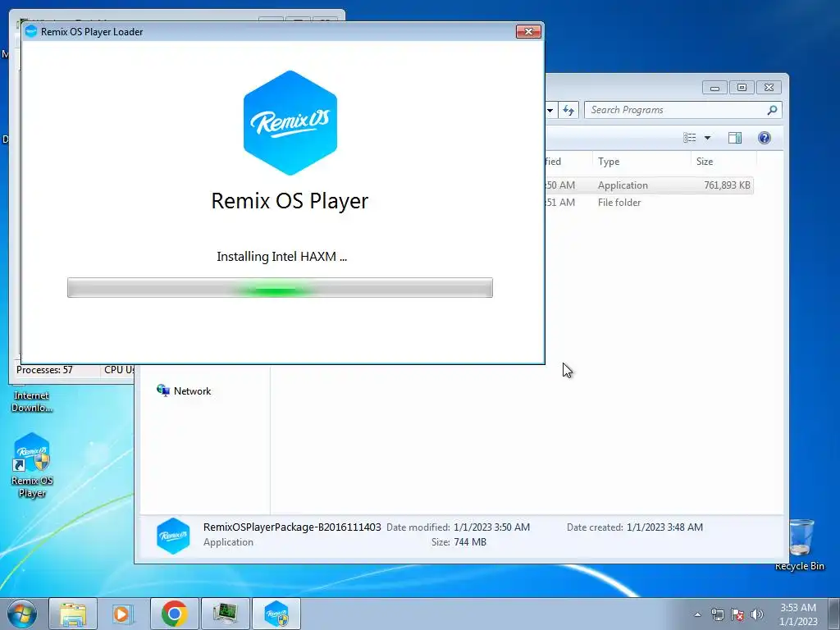Close the Remix OS Player Loader window
This screenshot has height=630, width=840.
coord(528,32)
